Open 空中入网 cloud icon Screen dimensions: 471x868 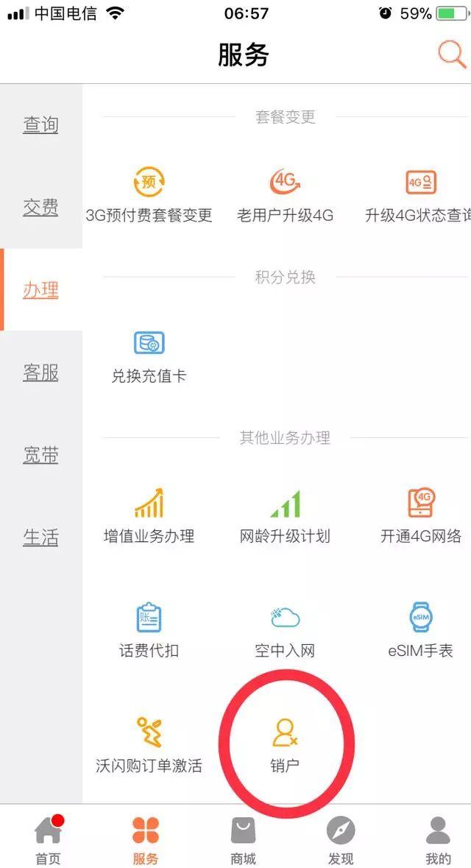285,618
